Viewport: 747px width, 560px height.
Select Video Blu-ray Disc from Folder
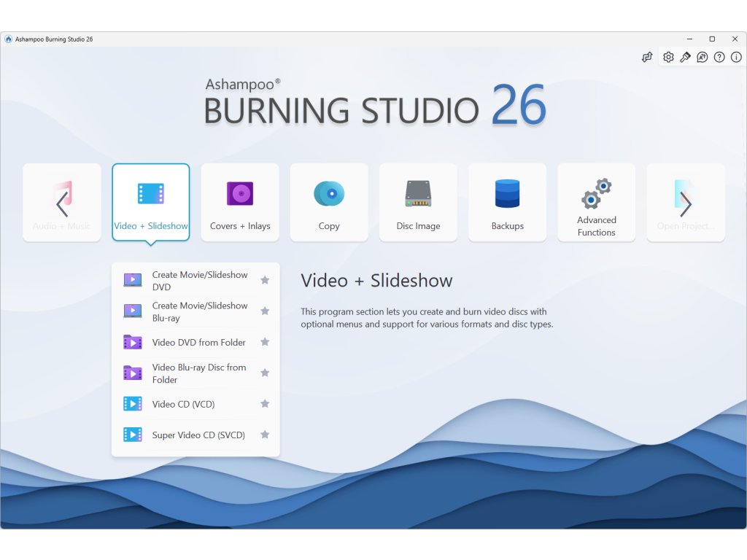tap(196, 373)
